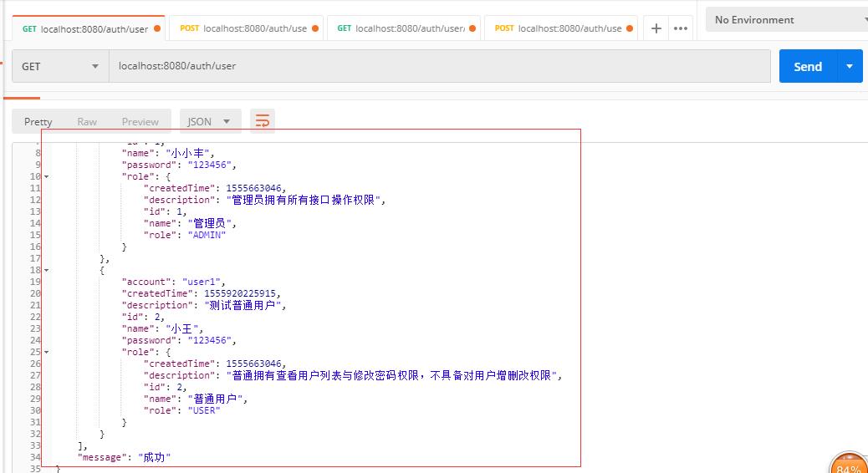Toggle the wrap lines icon button
This screenshot has height=473, width=868.
click(x=263, y=121)
